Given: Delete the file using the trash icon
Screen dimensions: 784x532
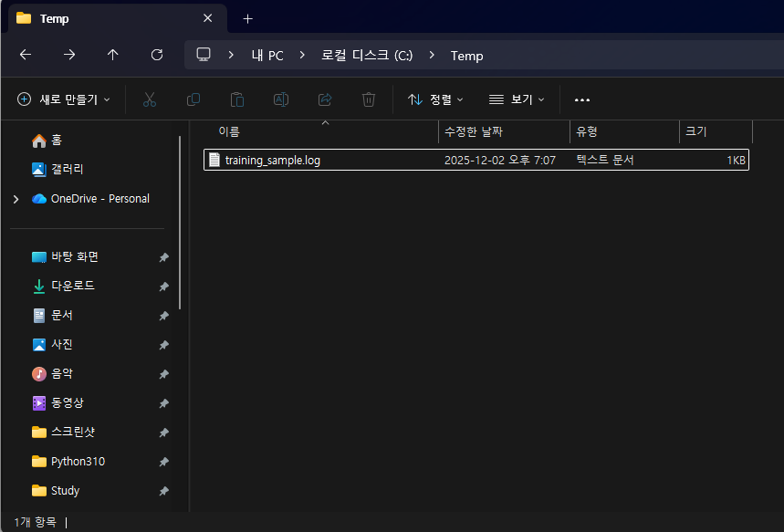Looking at the screenshot, I should 368,99.
